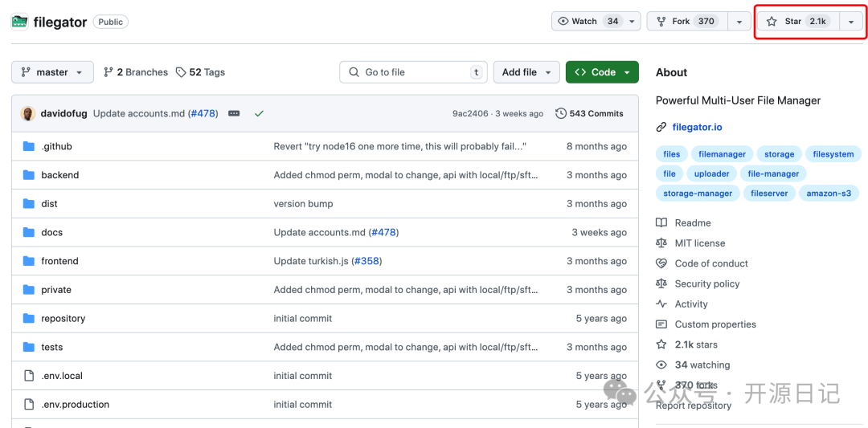Visit the filegator.io website link

coord(697,127)
